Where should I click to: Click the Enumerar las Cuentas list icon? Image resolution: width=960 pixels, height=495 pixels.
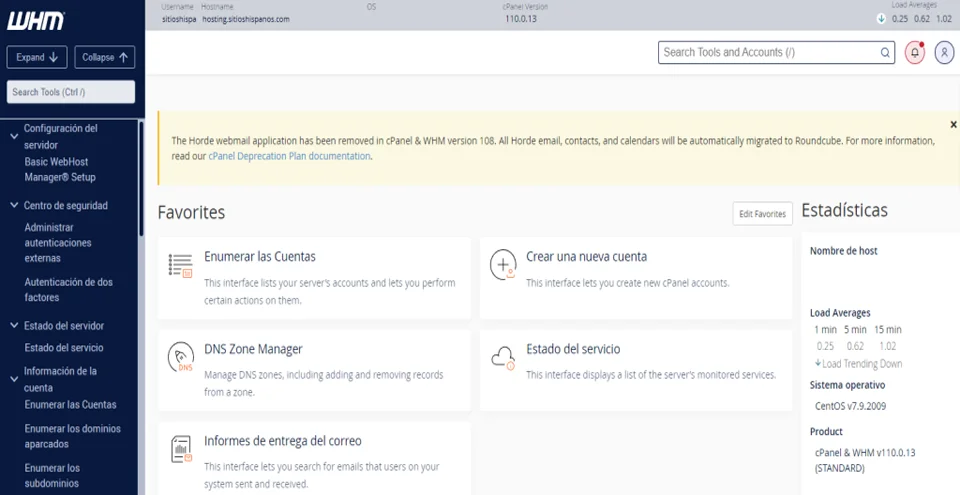click(x=180, y=264)
